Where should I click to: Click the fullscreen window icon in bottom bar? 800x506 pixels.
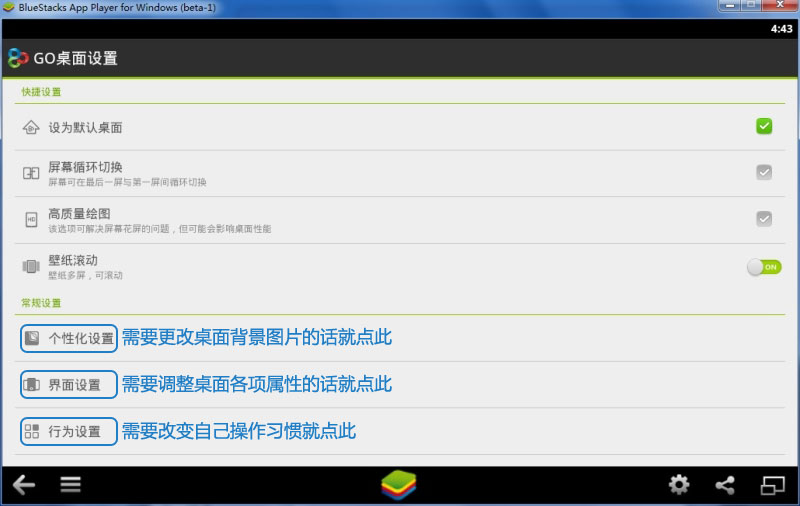pos(772,485)
